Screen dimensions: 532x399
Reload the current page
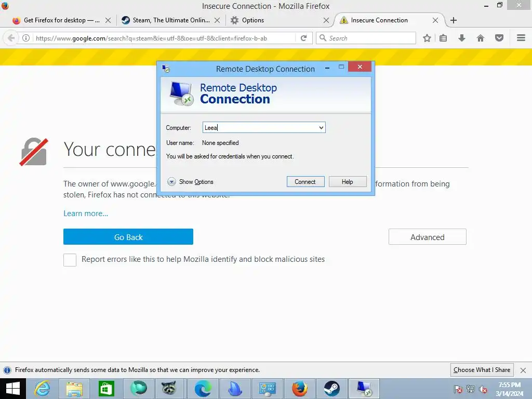[x=303, y=38]
